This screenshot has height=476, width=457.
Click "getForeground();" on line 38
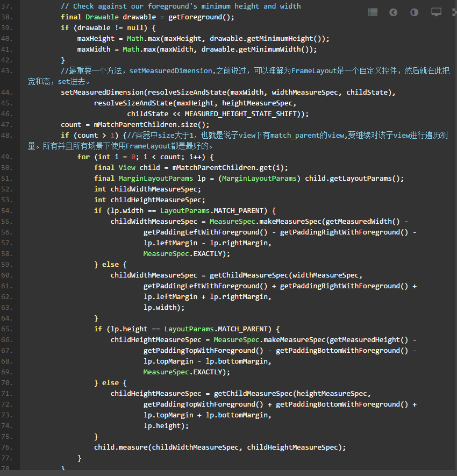201,17
